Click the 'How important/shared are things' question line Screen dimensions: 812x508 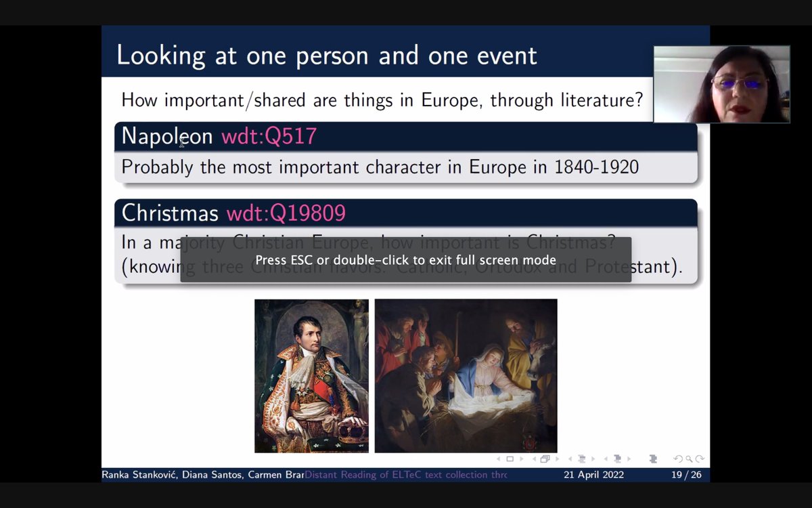382,100
